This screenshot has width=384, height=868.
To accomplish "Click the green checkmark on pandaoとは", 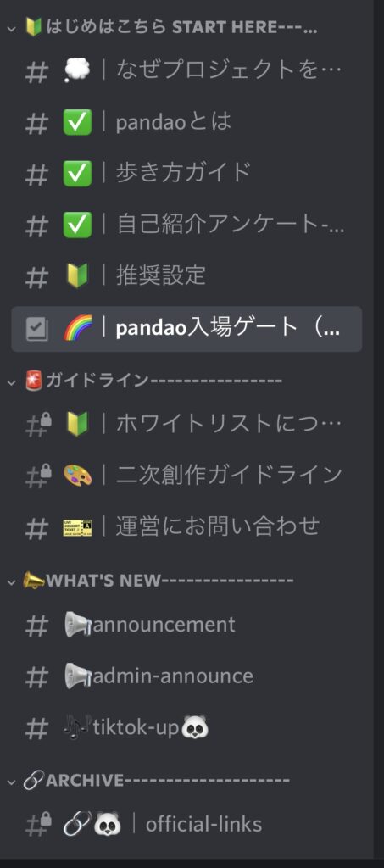I will point(77,123).
